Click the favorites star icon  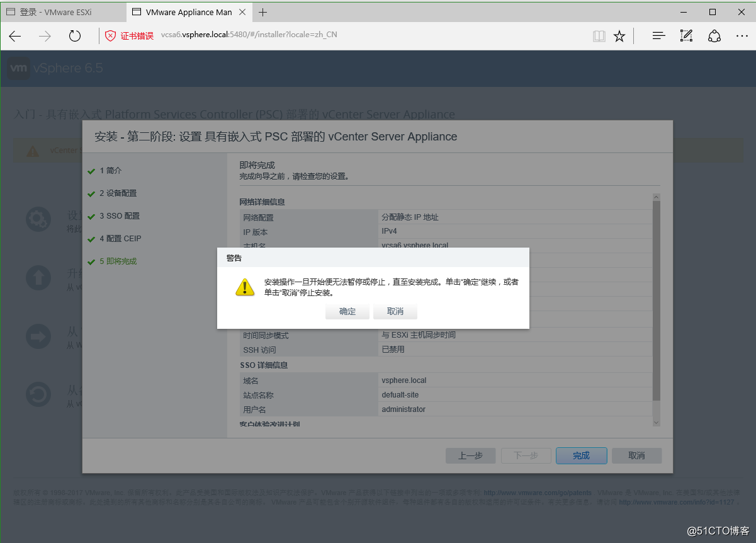point(619,36)
